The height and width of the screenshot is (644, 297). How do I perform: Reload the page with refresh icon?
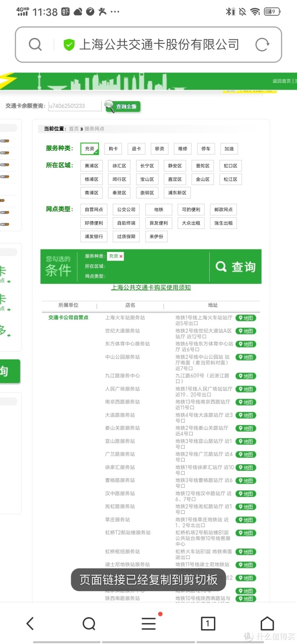pyautogui.click(x=262, y=45)
